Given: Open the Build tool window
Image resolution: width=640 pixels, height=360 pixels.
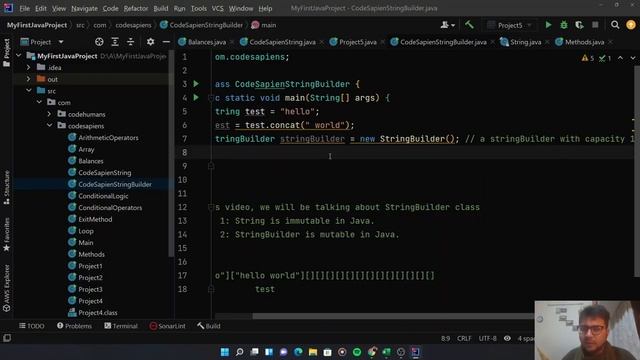Looking at the screenshot, I should (209, 326).
